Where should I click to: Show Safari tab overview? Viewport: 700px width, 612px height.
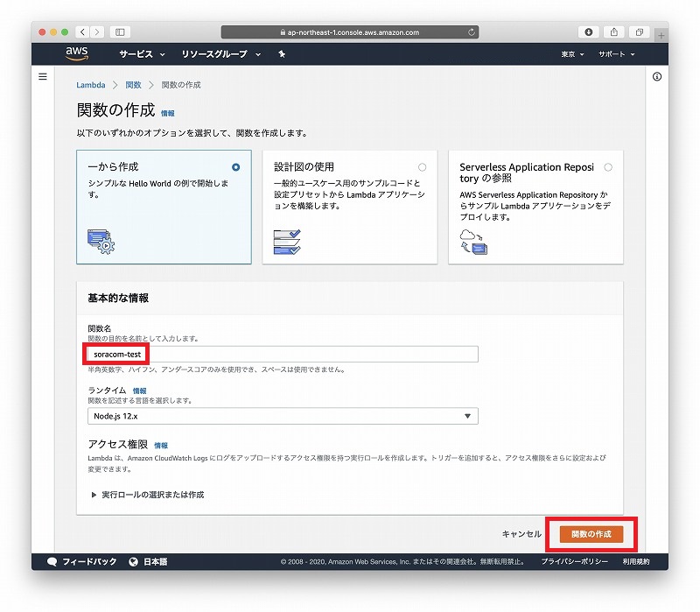coord(640,32)
